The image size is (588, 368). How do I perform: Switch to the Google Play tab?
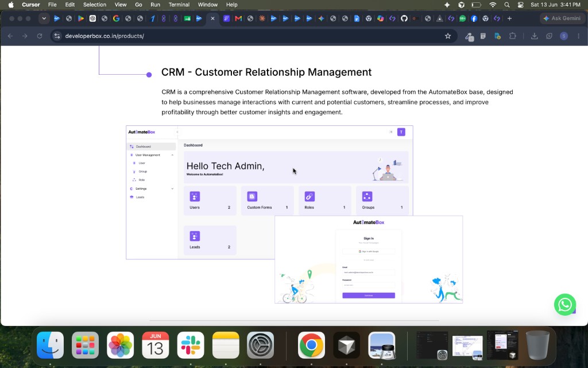80,18
